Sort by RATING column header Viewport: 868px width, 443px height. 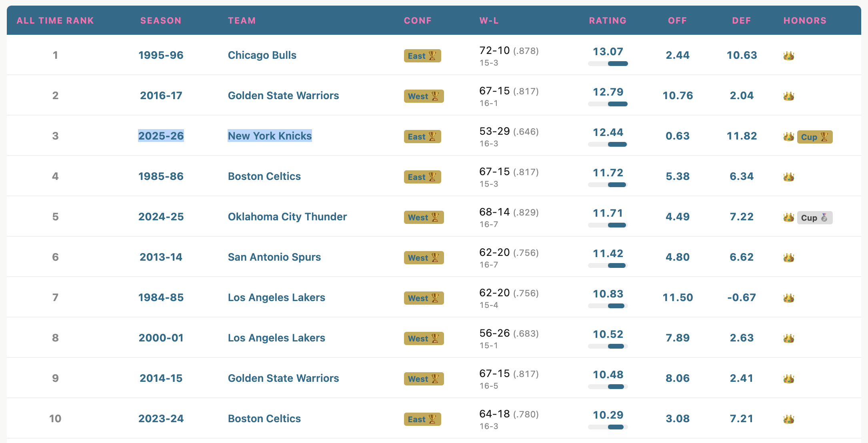pyautogui.click(x=608, y=20)
